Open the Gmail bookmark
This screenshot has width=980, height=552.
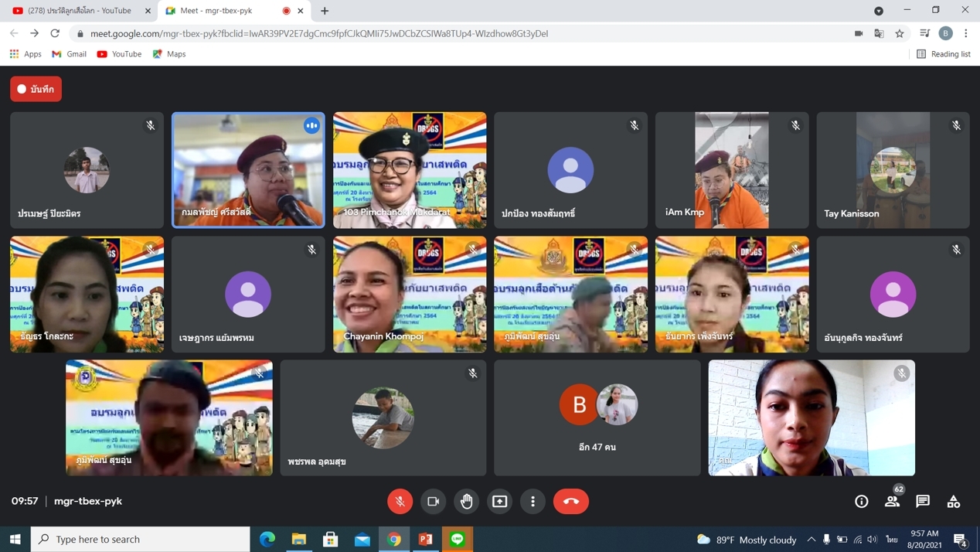(69, 54)
